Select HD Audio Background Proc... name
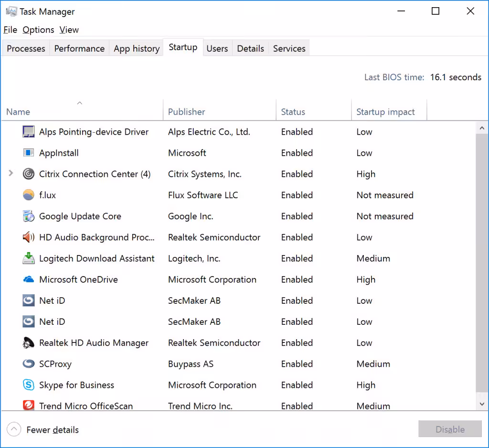Image resolution: width=489 pixels, height=448 pixels. click(96, 237)
